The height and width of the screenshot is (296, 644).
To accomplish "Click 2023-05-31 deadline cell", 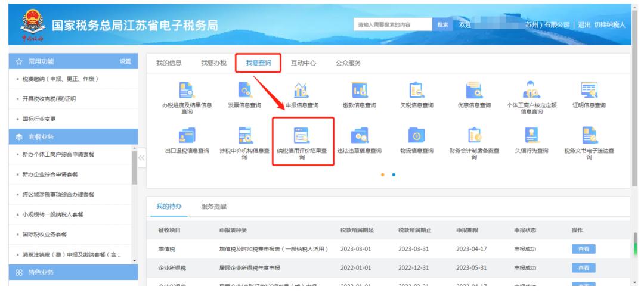I will (x=471, y=268).
